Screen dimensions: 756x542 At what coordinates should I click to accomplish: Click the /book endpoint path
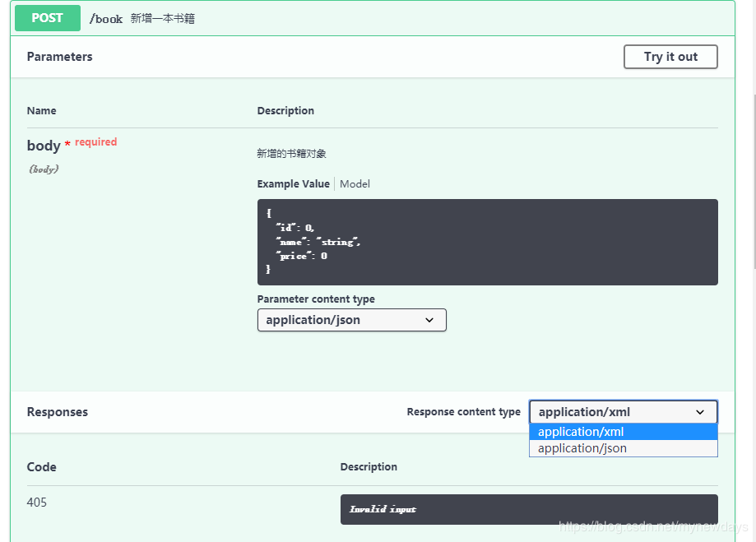pyautogui.click(x=106, y=19)
